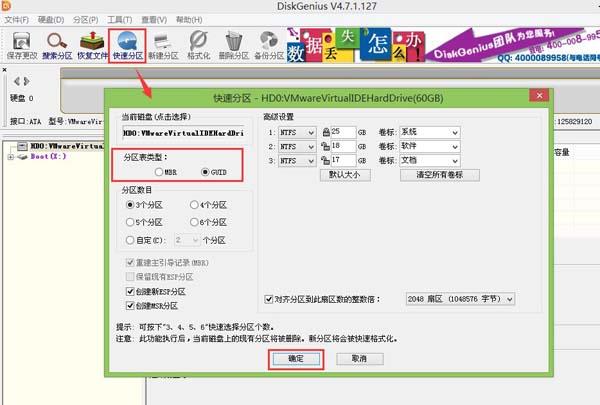Viewport: 600px width, 405px height.
Task: Open the 工具(T) menu in the menu bar
Action: click(x=119, y=18)
